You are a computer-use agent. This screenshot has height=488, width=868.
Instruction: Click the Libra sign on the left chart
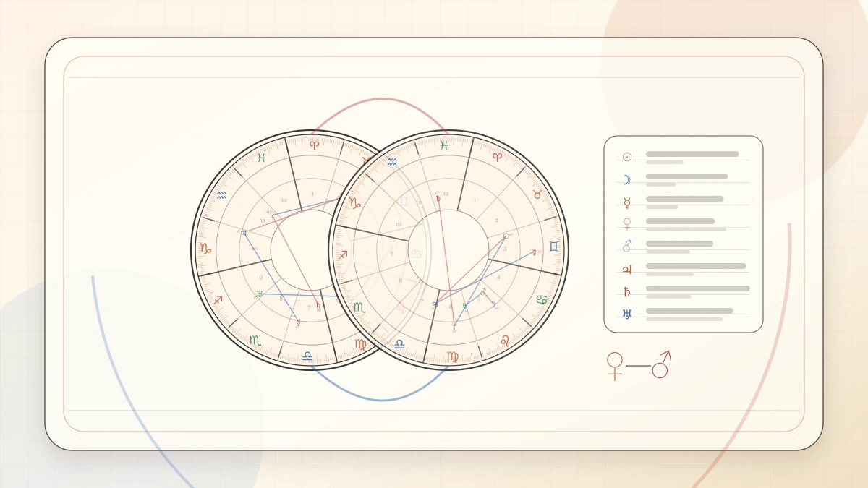click(307, 356)
